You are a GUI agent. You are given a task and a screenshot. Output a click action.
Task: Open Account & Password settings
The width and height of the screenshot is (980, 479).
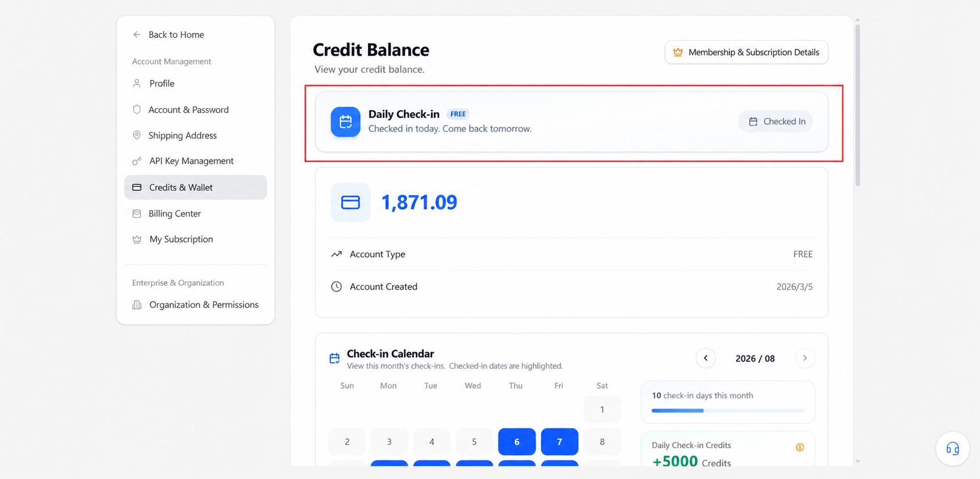pyautogui.click(x=196, y=109)
